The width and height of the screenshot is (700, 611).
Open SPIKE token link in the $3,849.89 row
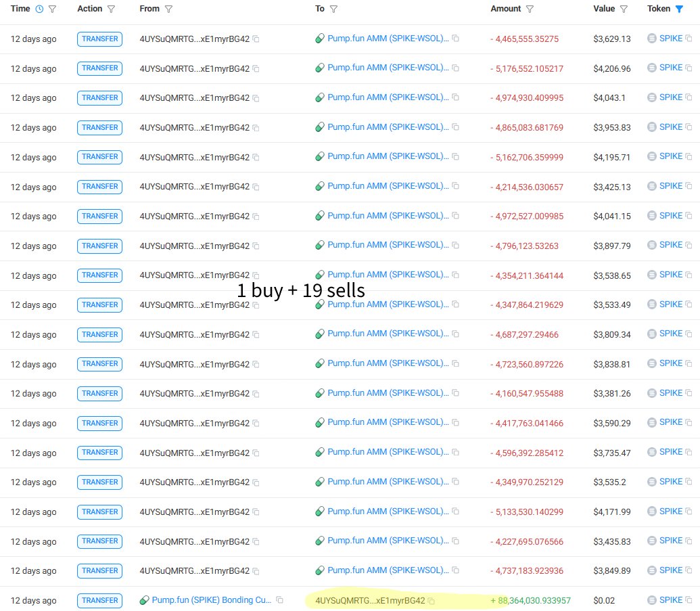click(x=670, y=570)
